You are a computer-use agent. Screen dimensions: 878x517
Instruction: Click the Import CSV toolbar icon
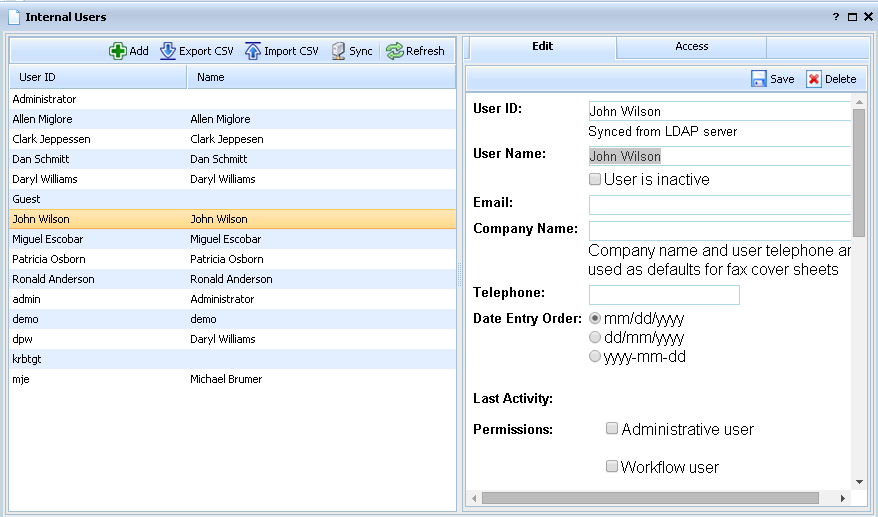tap(253, 51)
